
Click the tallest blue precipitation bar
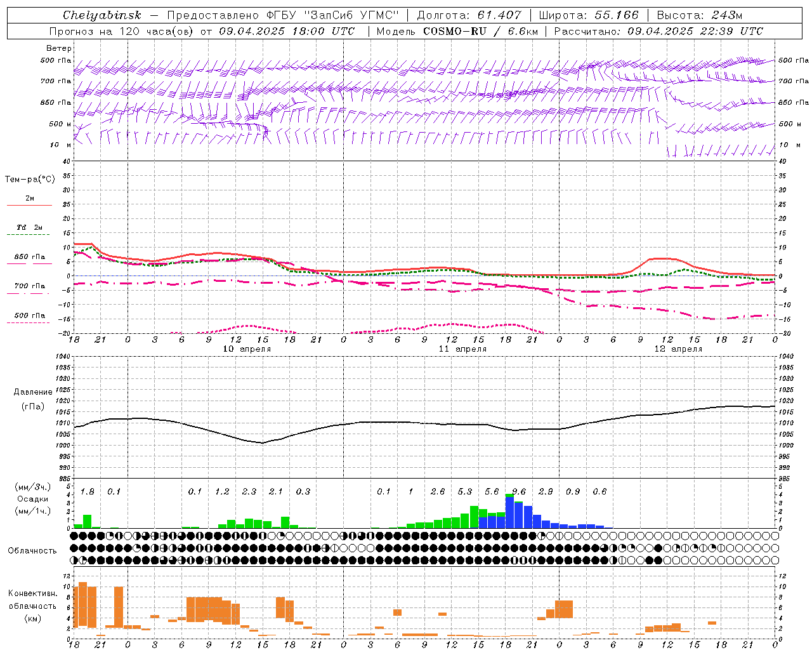(509, 512)
